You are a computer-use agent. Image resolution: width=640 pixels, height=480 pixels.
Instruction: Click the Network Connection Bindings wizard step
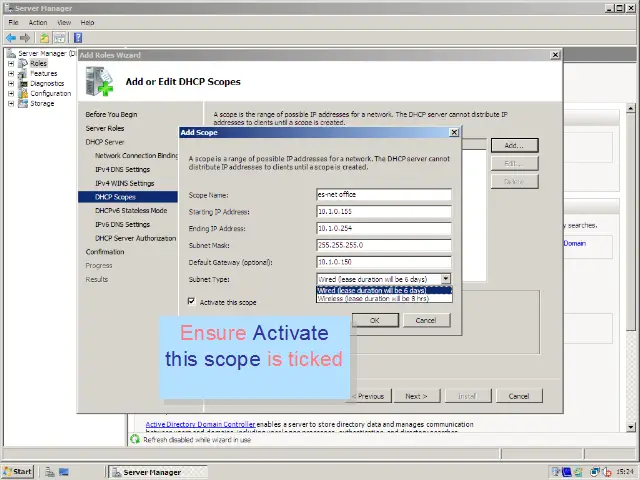point(137,156)
